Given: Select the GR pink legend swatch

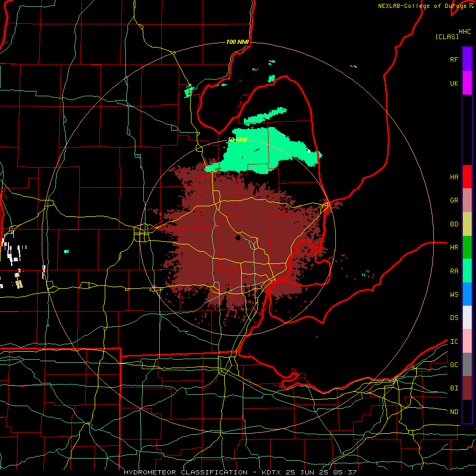Looking at the screenshot, I should coord(467,200).
